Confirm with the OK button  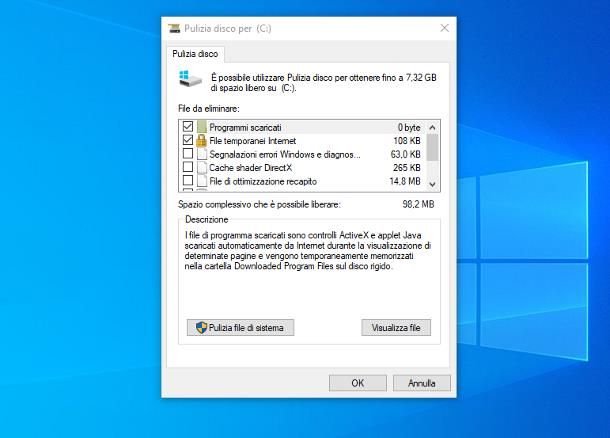pos(358,383)
